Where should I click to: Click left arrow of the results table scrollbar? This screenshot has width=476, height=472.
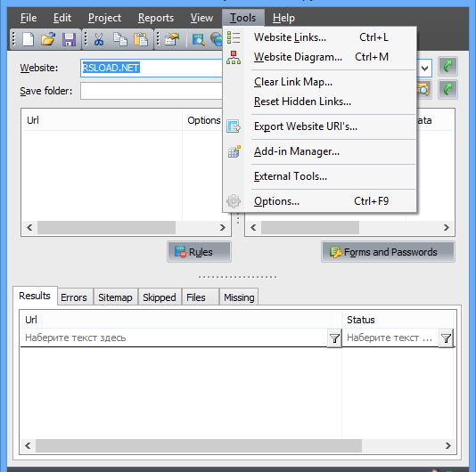coord(28,445)
